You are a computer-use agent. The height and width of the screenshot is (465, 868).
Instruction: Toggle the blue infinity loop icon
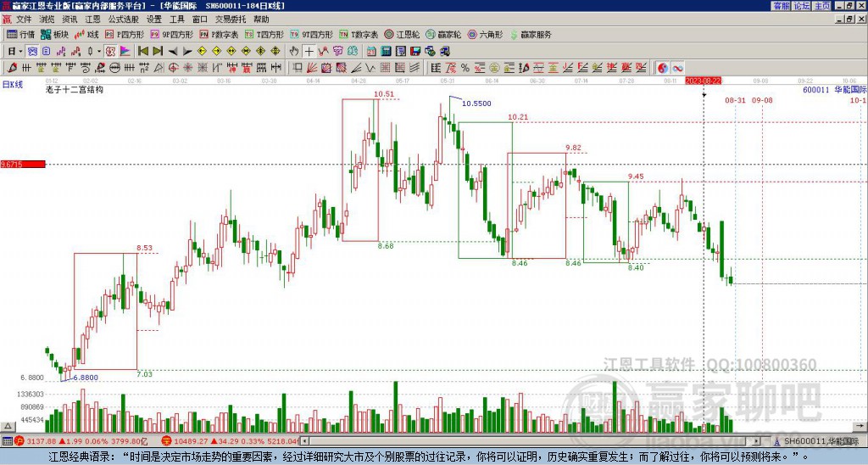pyautogui.click(x=677, y=68)
